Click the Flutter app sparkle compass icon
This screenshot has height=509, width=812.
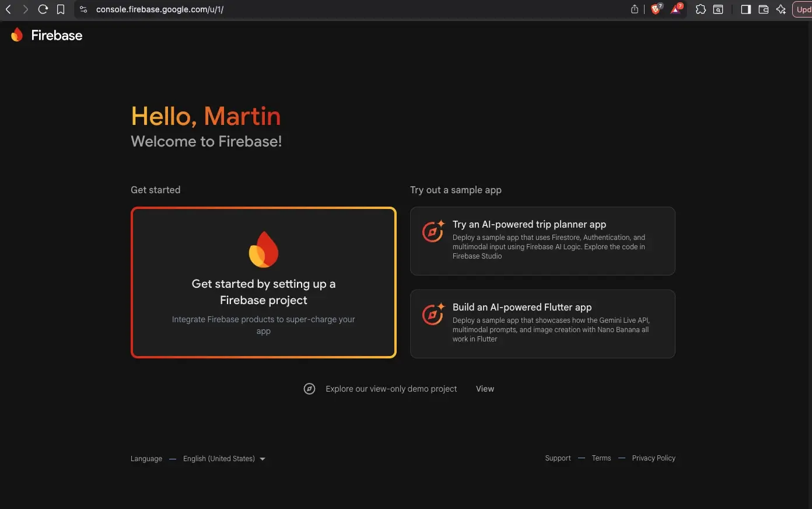coord(432,315)
